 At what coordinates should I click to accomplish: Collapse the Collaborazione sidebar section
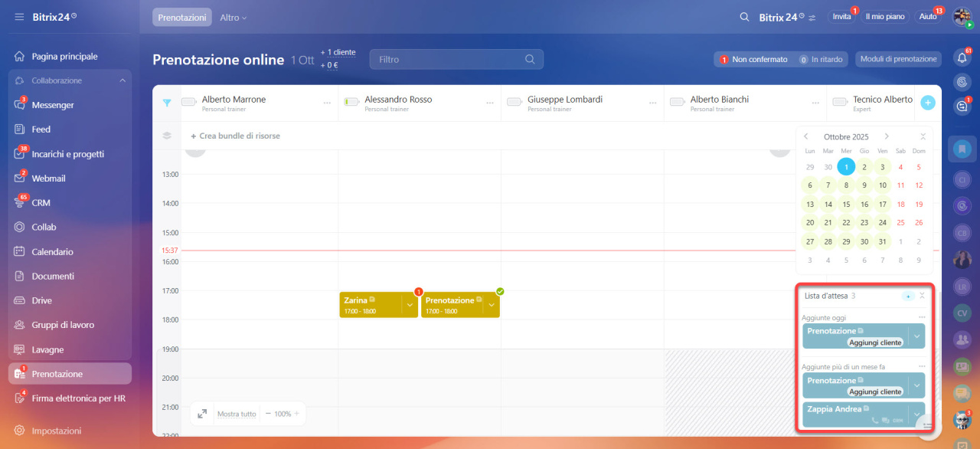coord(122,80)
